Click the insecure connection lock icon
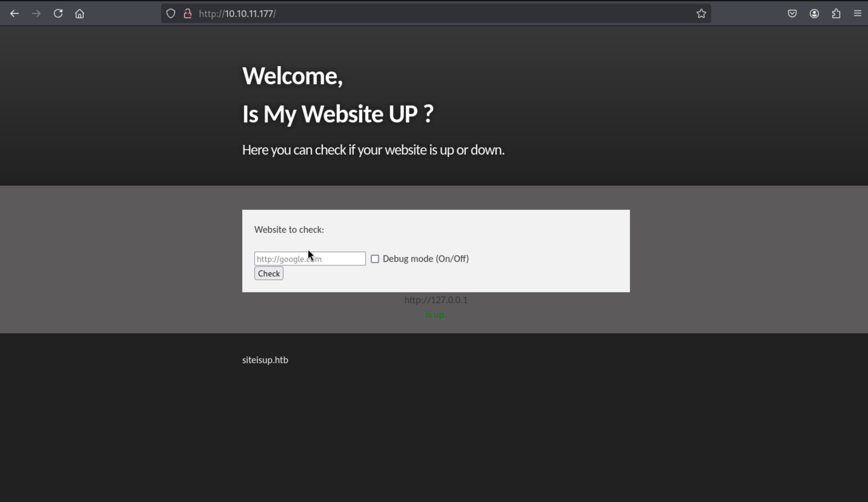 click(x=188, y=14)
